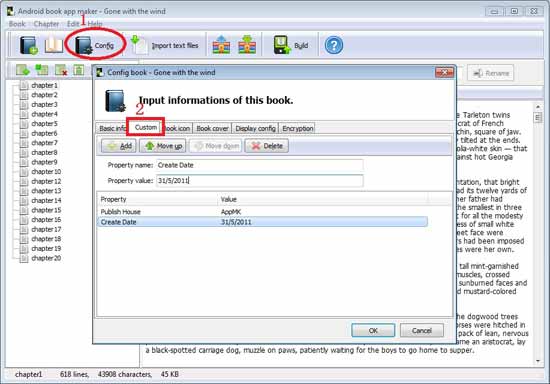550x384 pixels.
Task: Open the Encryption tab
Action: click(297, 128)
